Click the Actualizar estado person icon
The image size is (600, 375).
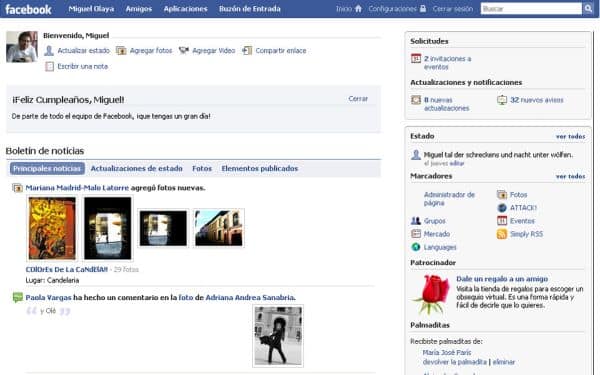point(49,51)
